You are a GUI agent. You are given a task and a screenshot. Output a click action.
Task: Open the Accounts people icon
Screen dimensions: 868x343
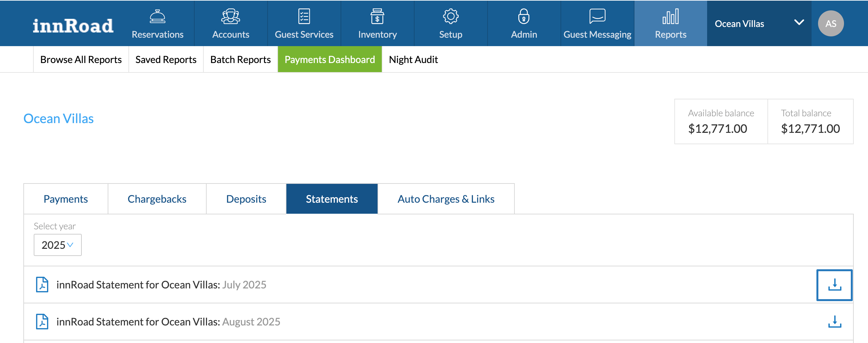pyautogui.click(x=231, y=16)
